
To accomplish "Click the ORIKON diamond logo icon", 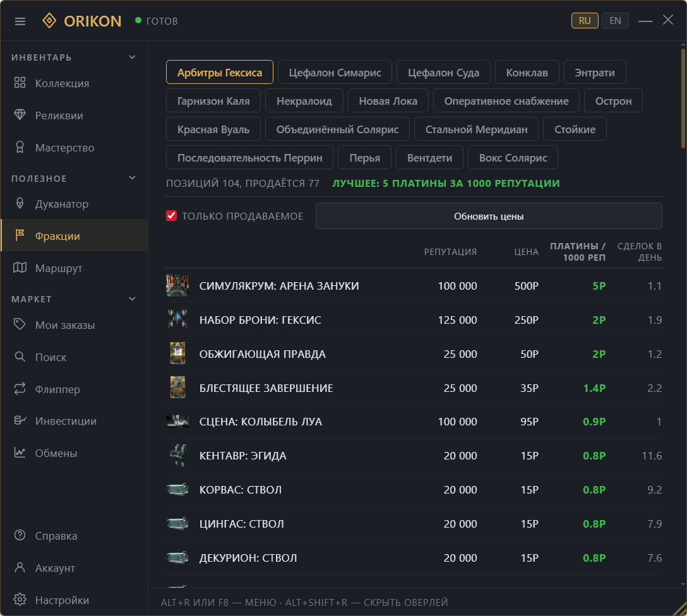I will 49,21.
